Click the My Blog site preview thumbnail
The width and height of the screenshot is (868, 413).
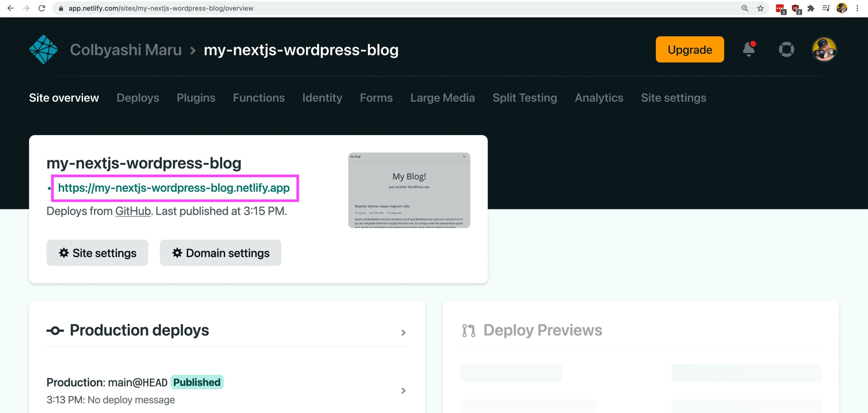[409, 190]
